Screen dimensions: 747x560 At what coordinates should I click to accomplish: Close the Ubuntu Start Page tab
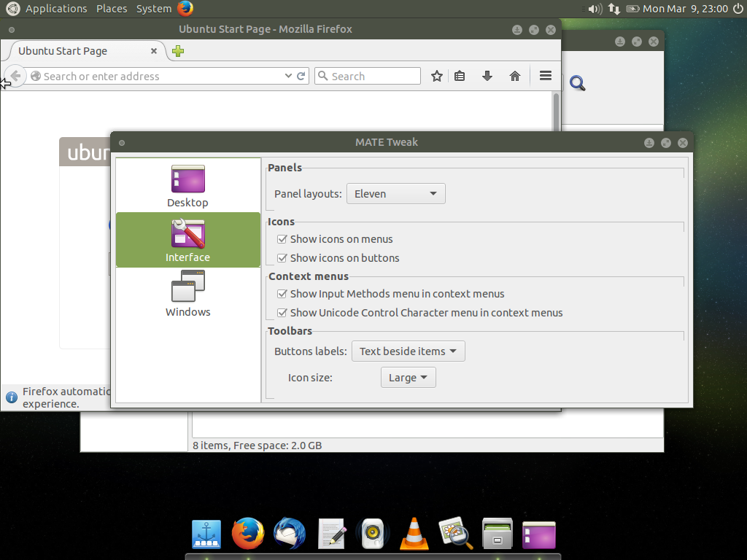click(x=154, y=51)
